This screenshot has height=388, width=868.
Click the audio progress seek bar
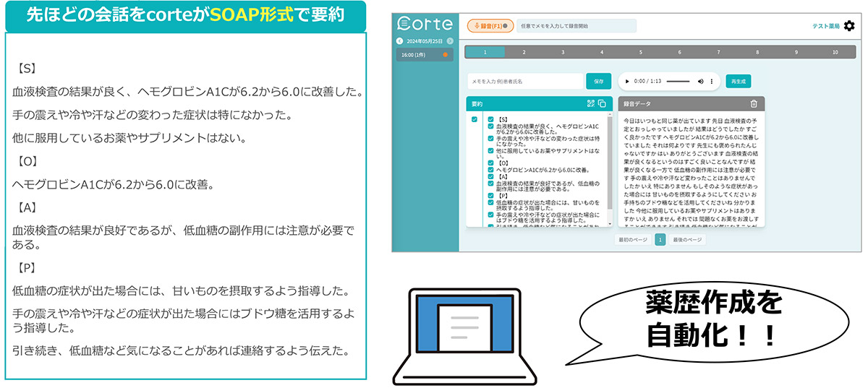coord(677,81)
